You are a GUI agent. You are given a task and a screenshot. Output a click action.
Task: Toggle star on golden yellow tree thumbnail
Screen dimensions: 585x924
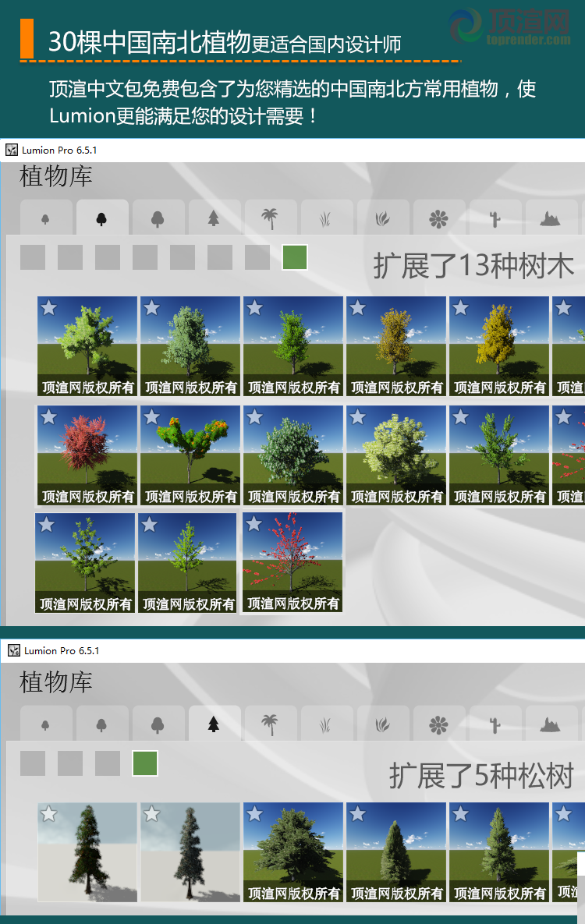[x=460, y=307]
